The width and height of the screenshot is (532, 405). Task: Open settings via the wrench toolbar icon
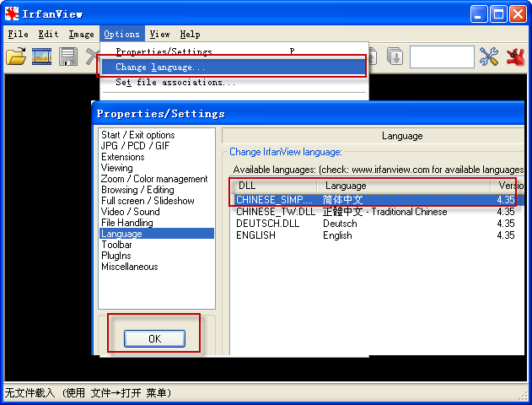point(488,57)
